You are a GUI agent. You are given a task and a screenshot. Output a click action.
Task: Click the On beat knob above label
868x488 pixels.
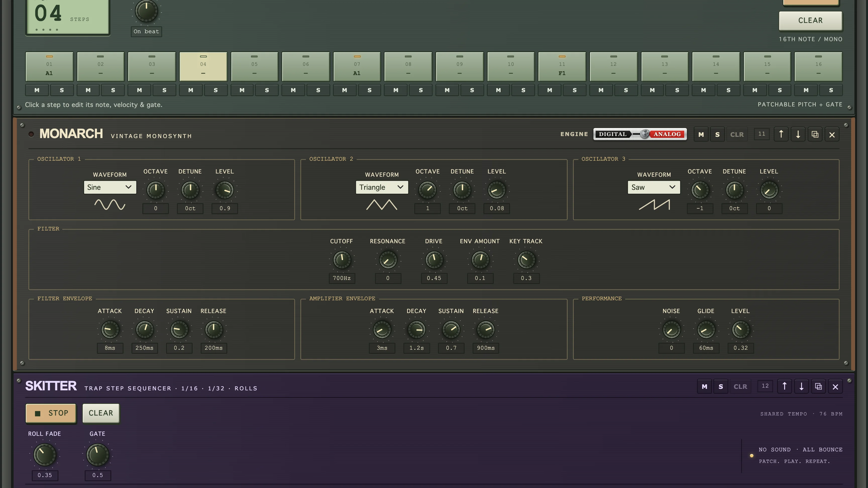146,11
